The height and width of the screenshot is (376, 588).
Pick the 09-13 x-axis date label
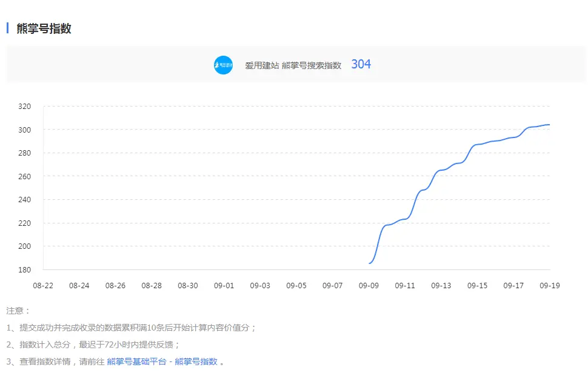coord(441,285)
